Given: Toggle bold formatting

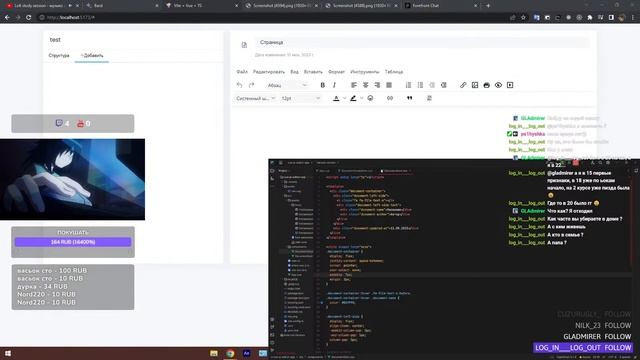Looking at the screenshot, I should coord(322,85).
